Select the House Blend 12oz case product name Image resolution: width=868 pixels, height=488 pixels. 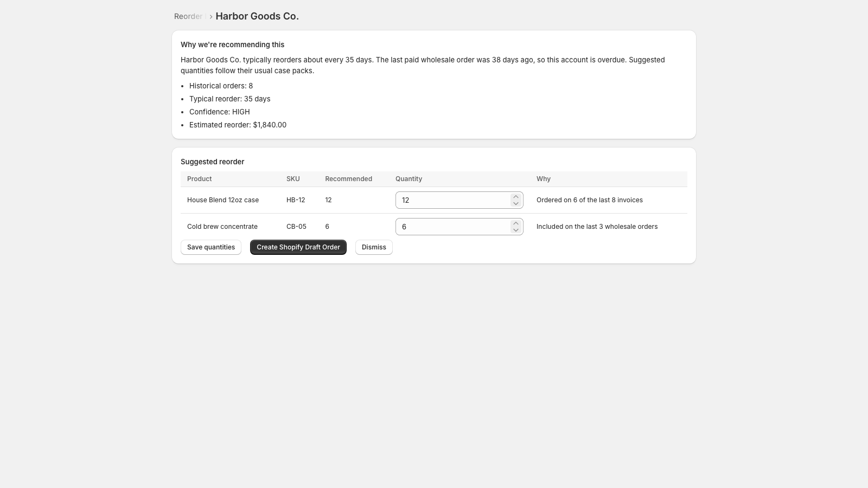tap(223, 200)
